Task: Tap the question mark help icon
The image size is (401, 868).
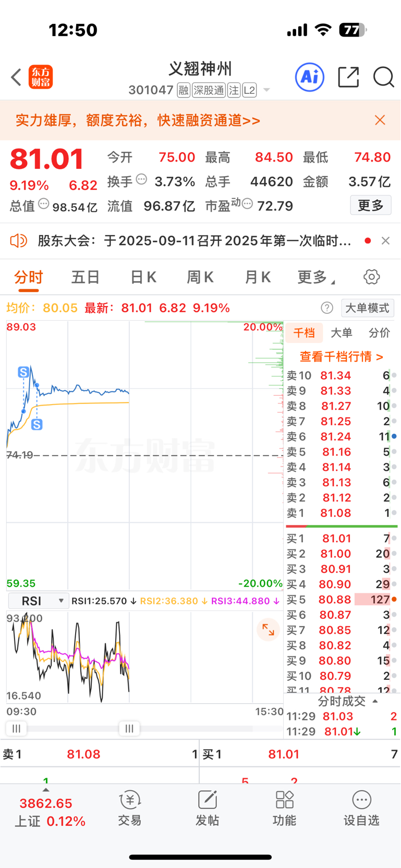Action: coord(327,308)
